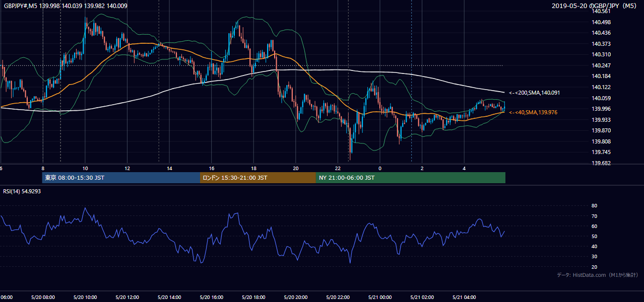Click price scale value 139.682
This screenshot has height=302, width=644.
point(602,163)
